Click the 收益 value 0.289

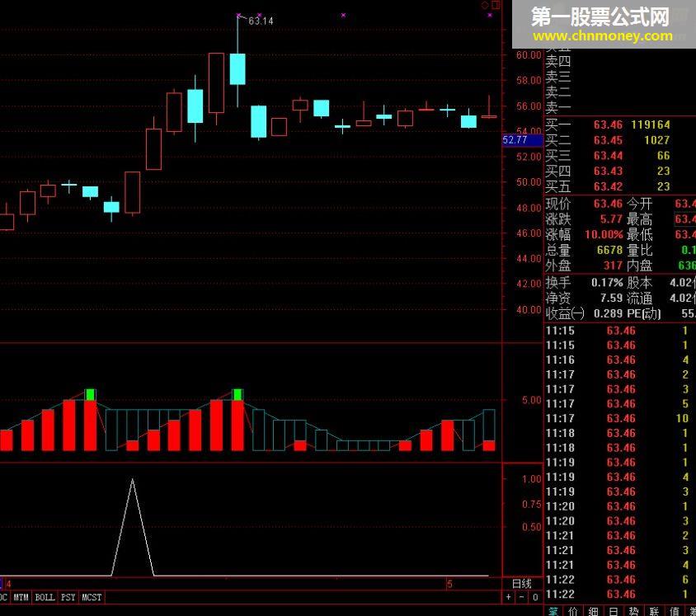[609, 313]
